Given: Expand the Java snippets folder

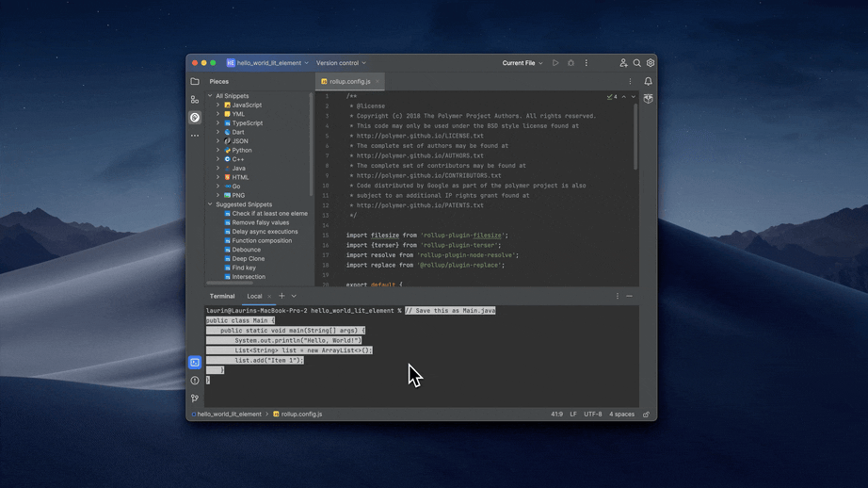Looking at the screenshot, I should click(218, 169).
